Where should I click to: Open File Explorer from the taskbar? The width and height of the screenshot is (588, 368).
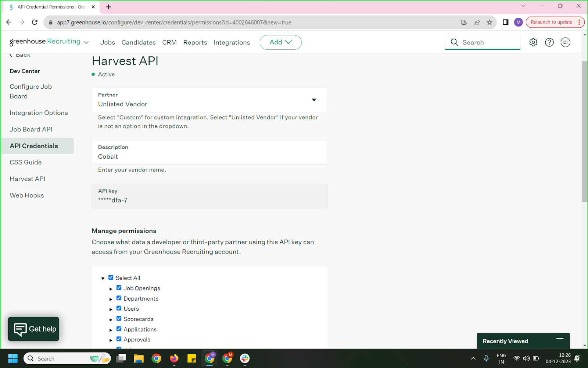139,358
